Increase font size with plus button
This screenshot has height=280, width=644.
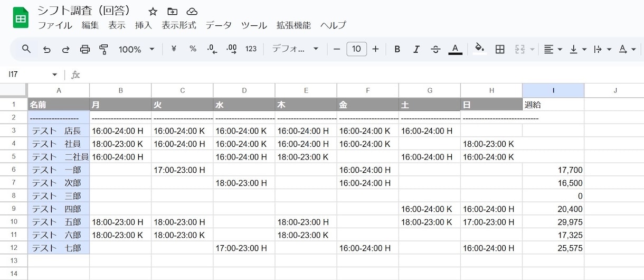tap(375, 49)
